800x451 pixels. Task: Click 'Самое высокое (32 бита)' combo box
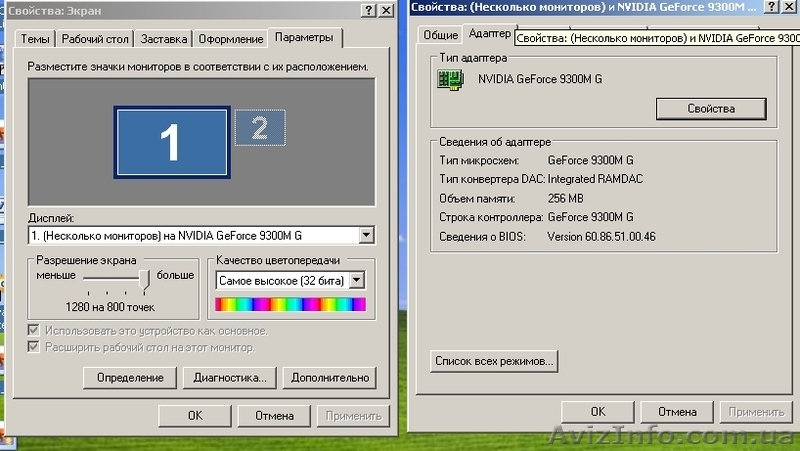coord(290,280)
